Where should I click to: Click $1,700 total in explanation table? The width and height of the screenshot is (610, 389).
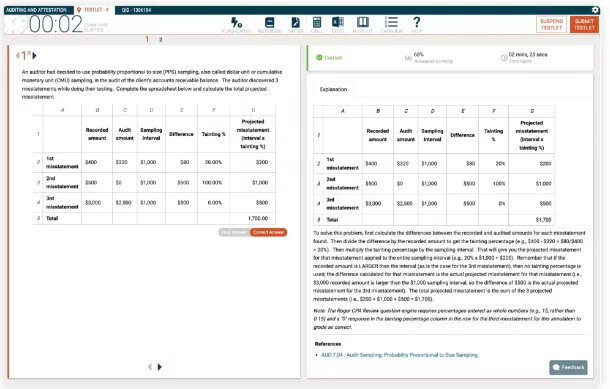pyautogui.click(x=531, y=220)
